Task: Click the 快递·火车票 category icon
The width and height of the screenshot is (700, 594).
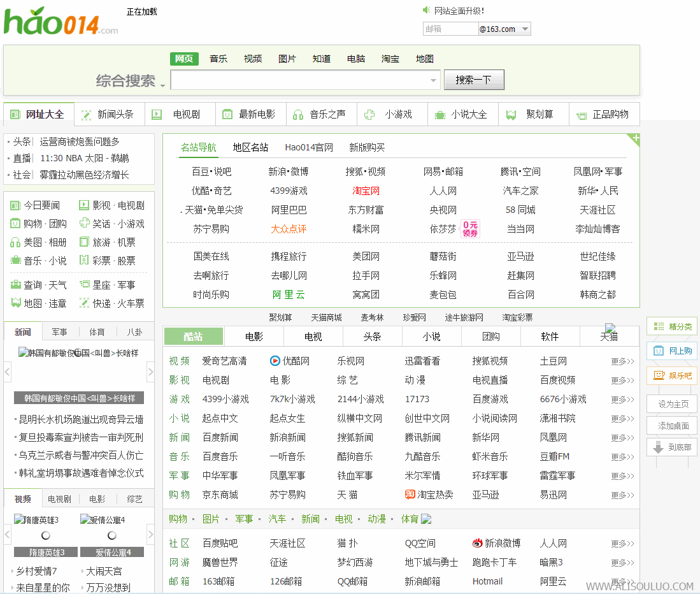Action: coord(84,303)
